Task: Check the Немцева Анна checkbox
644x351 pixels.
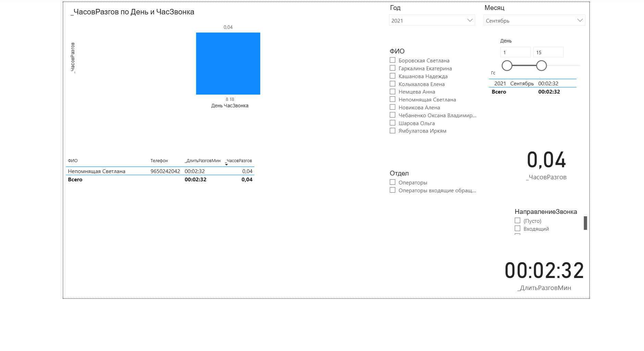Action: (x=393, y=92)
